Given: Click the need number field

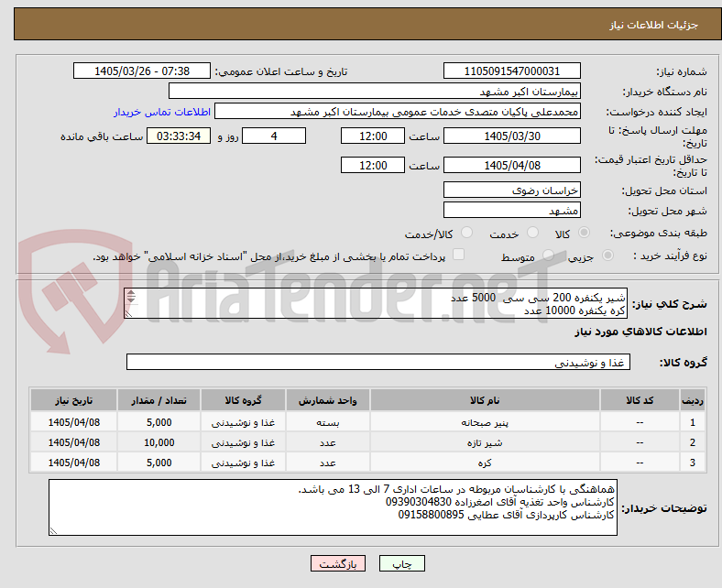Looking at the screenshot, I should coord(512,71).
